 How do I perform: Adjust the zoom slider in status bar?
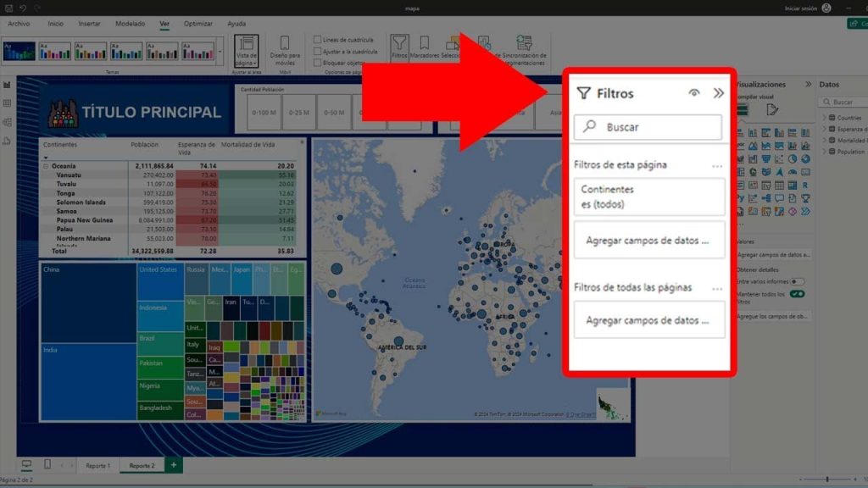click(827, 480)
